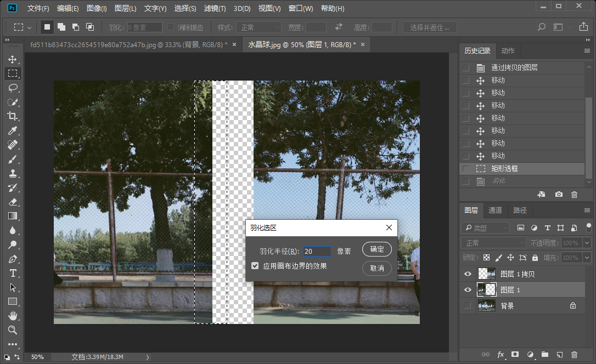Open the layer filter 类型 dropdown
596x364 pixels.
click(485, 228)
